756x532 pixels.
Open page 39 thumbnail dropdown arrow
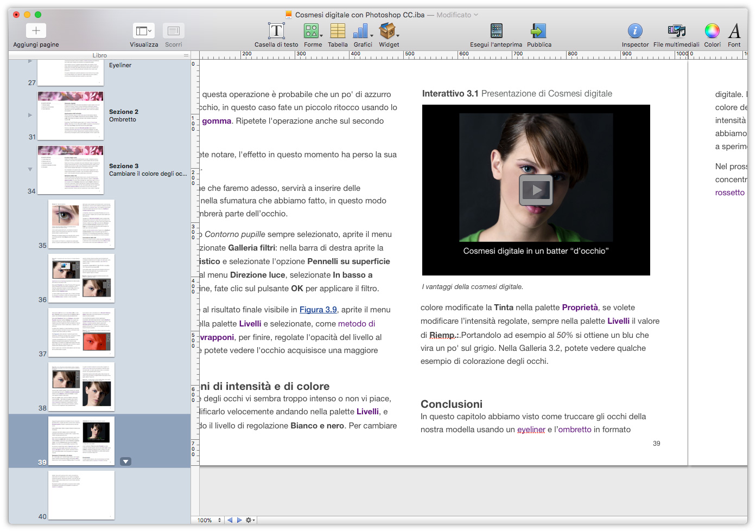[x=125, y=462]
